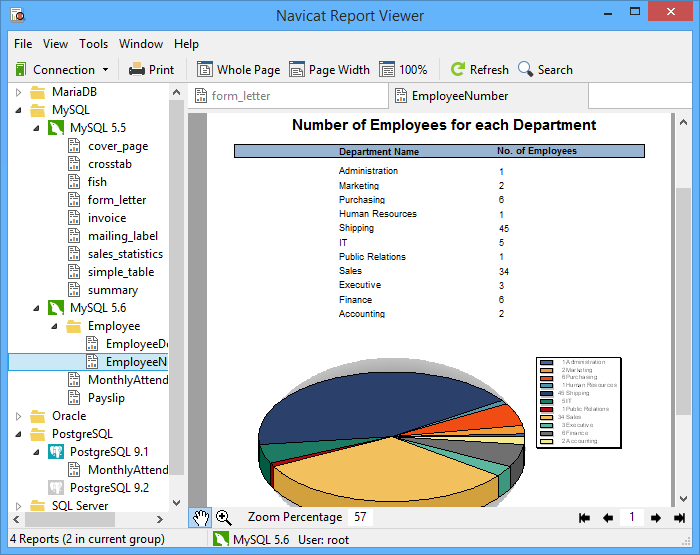700x555 pixels.
Task: Open the Connection dropdown arrow
Action: point(105,70)
